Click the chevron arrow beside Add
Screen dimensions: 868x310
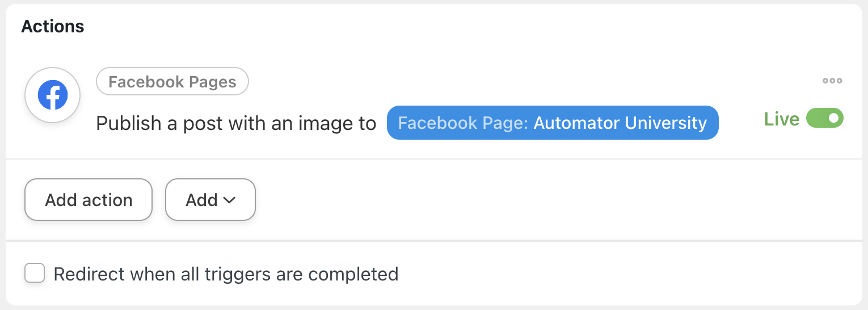coord(229,200)
